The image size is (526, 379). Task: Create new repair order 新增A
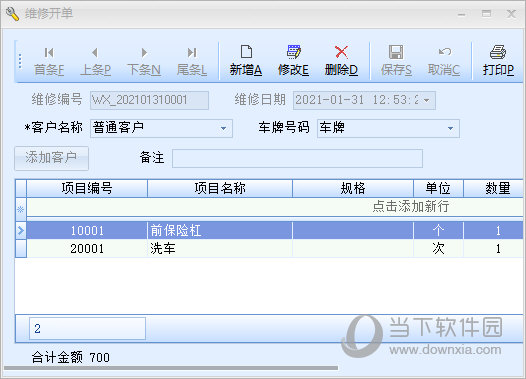tap(246, 61)
